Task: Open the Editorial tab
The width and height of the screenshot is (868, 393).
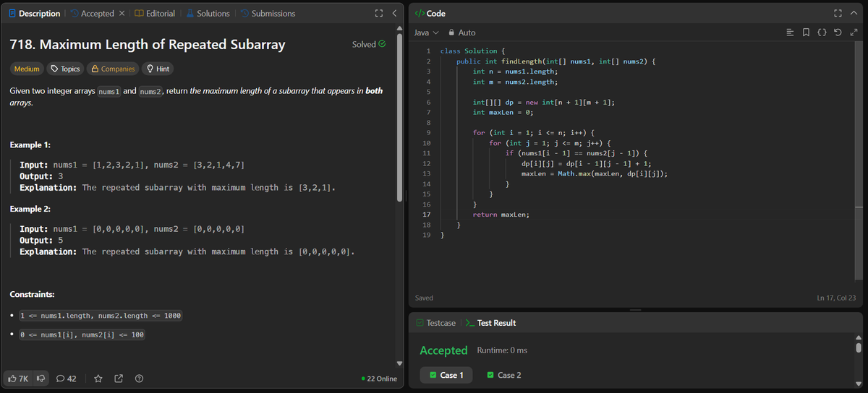Action: coord(155,14)
